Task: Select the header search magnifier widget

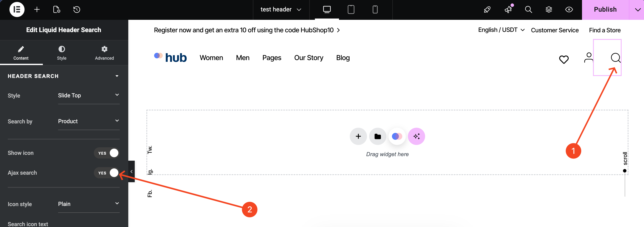Action: 616,58
